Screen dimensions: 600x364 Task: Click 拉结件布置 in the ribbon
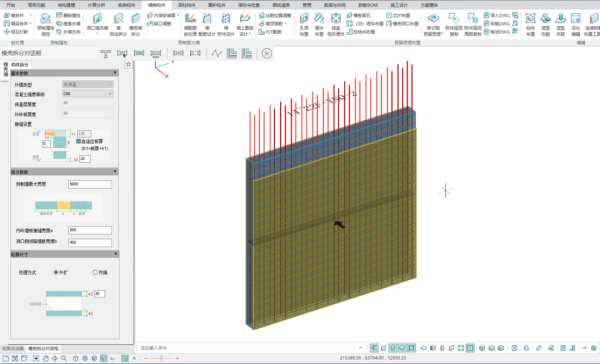pyautogui.click(x=361, y=32)
